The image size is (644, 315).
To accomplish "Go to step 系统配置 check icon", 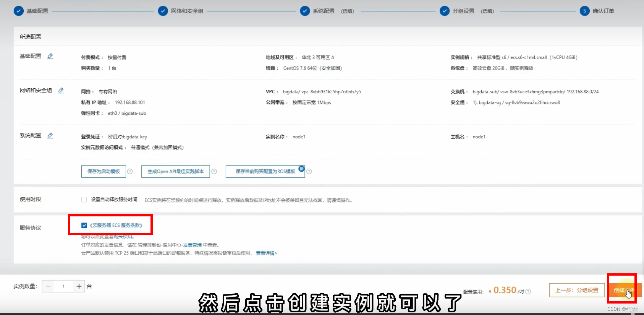I will click(305, 11).
